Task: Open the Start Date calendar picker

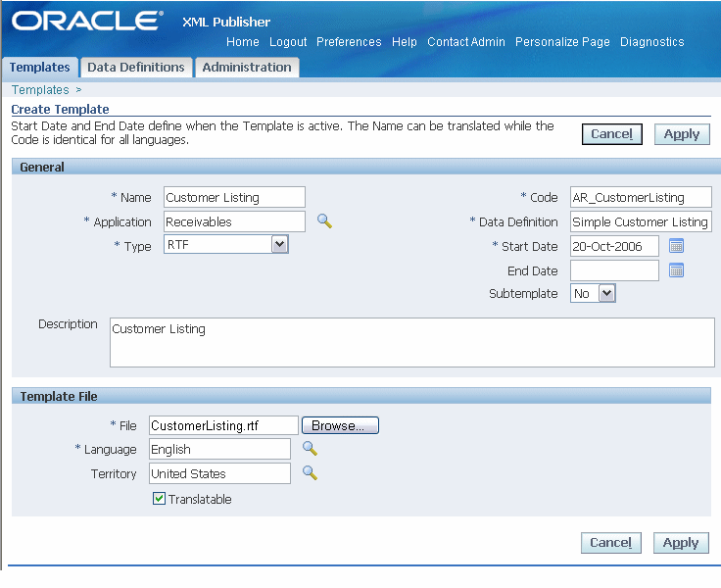Action: pyautogui.click(x=676, y=246)
